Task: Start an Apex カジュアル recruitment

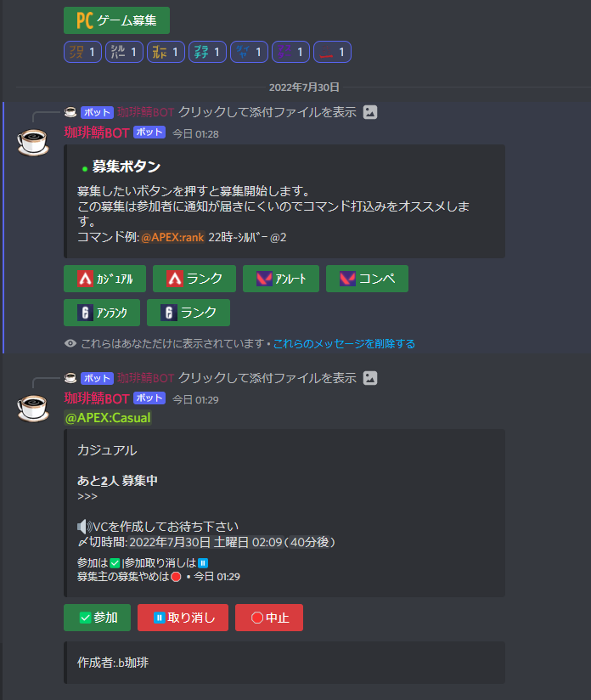Action: click(x=105, y=279)
